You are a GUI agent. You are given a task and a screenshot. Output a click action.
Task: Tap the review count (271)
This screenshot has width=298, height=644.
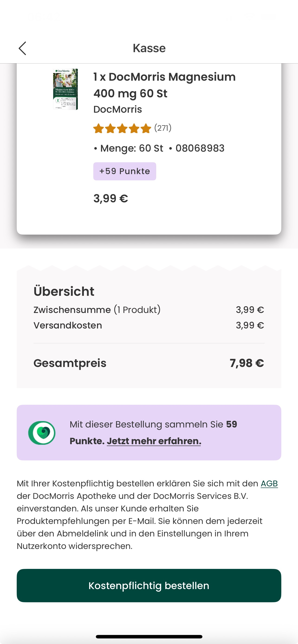pos(163,128)
